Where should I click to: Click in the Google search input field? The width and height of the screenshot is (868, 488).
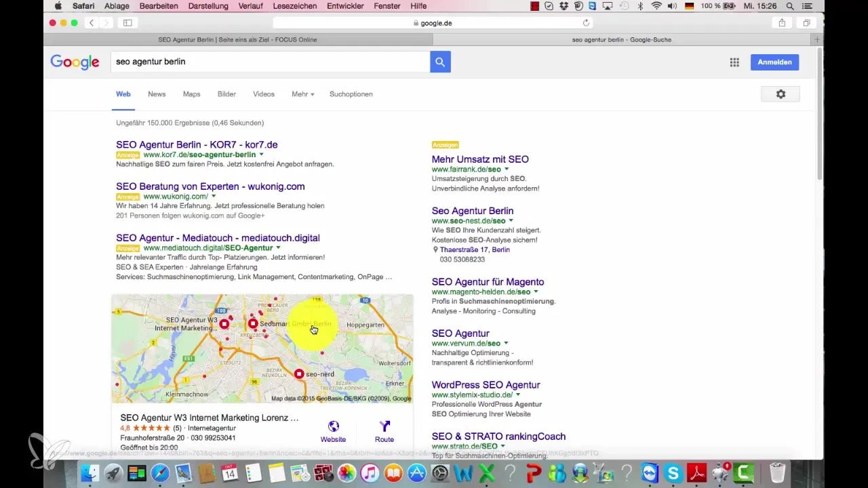point(270,62)
